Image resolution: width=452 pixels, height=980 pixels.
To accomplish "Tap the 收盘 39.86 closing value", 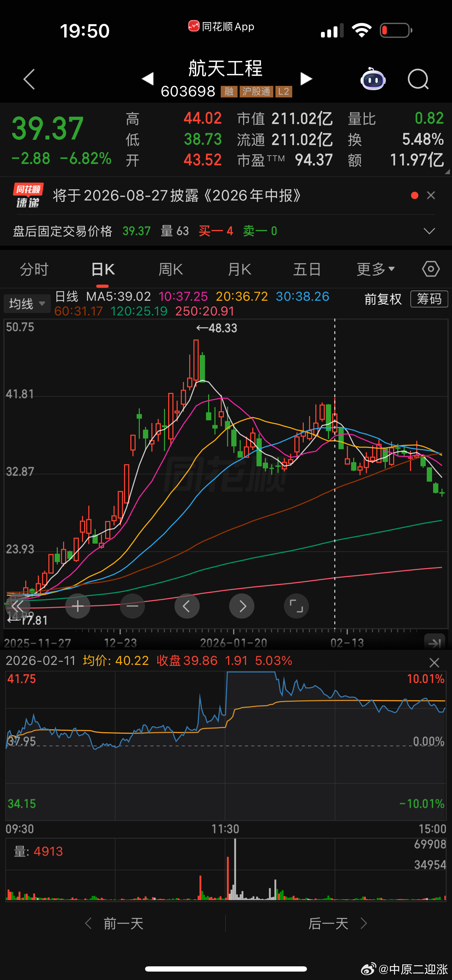I will [187, 660].
